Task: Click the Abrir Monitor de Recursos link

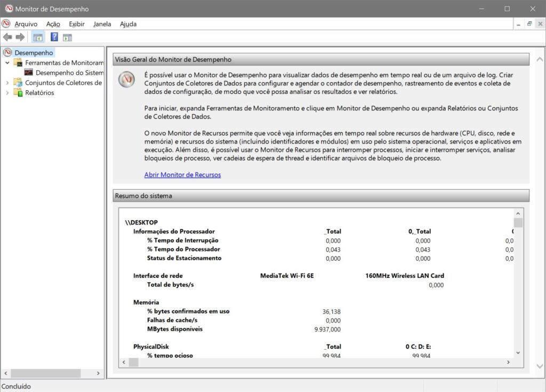Action: click(182, 175)
